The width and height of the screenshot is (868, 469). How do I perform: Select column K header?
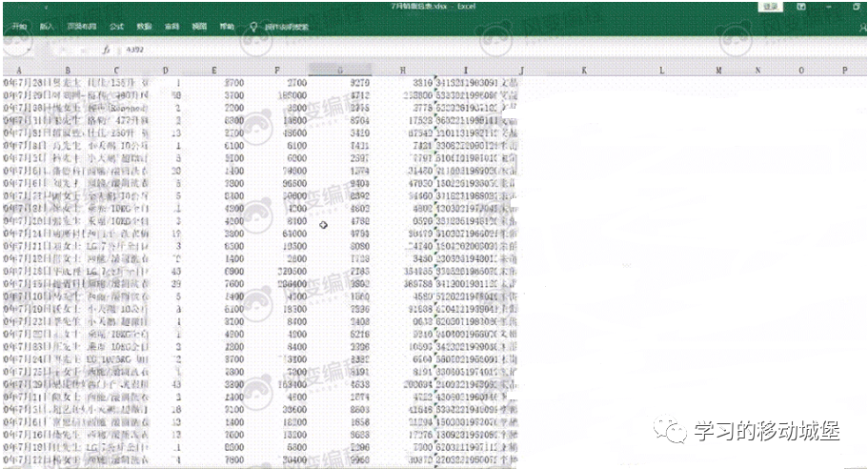click(x=583, y=71)
